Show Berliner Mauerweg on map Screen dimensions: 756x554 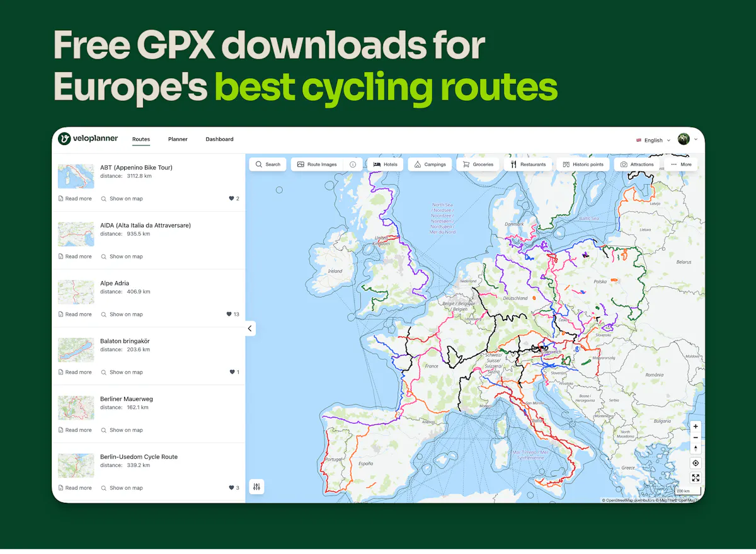[122, 430]
